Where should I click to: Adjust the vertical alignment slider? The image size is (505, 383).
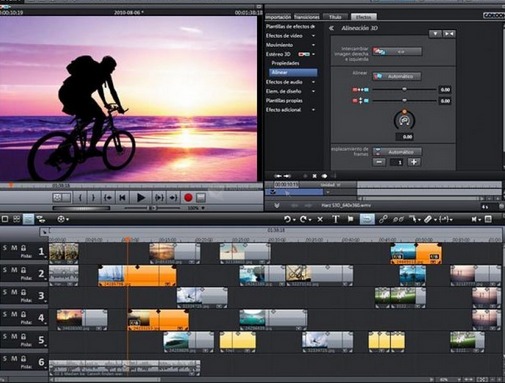pyautogui.click(x=404, y=100)
